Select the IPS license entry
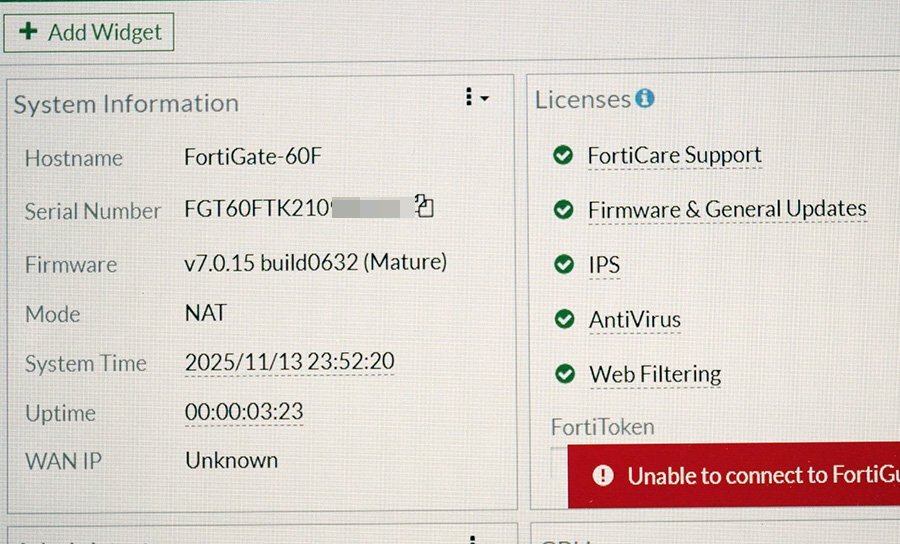The height and width of the screenshot is (544, 900). [x=604, y=265]
